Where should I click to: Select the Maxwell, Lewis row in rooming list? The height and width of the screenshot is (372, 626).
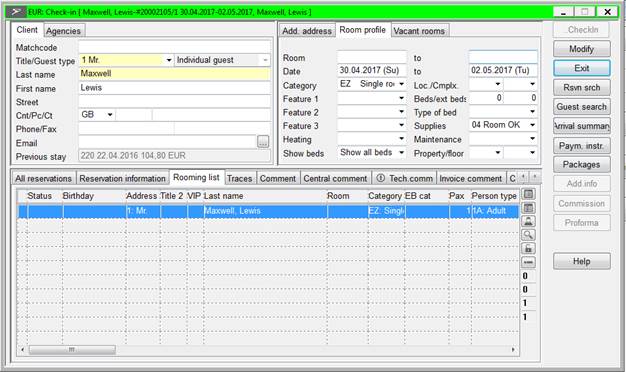268,211
